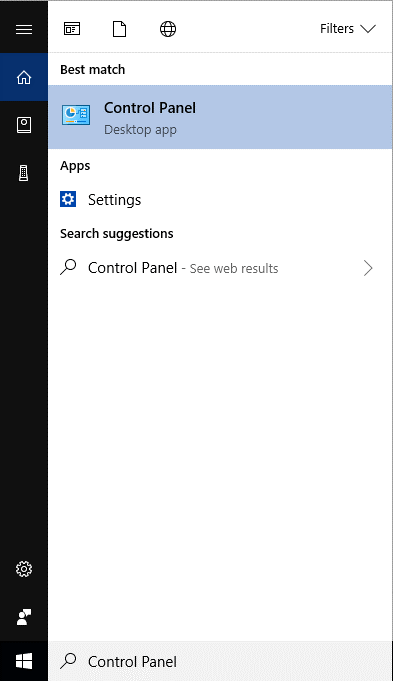Viewport: 393px width, 681px height.
Task: Expand the Filters chevron arrow
Action: (368, 29)
